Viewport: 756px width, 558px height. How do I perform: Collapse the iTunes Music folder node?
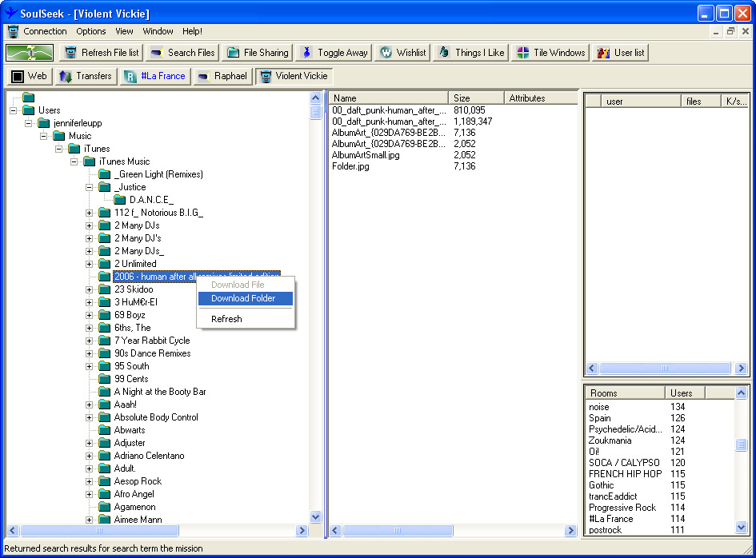tap(74, 161)
